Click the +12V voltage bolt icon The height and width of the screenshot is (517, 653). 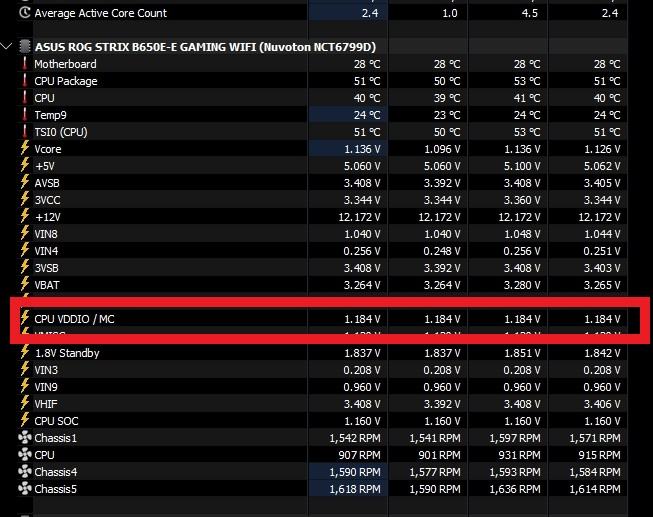(25, 217)
